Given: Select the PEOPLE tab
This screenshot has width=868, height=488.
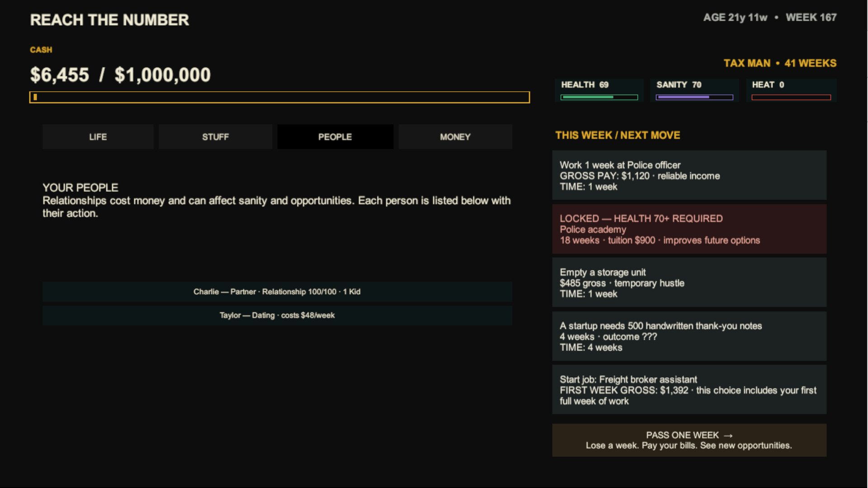Looking at the screenshot, I should (335, 137).
